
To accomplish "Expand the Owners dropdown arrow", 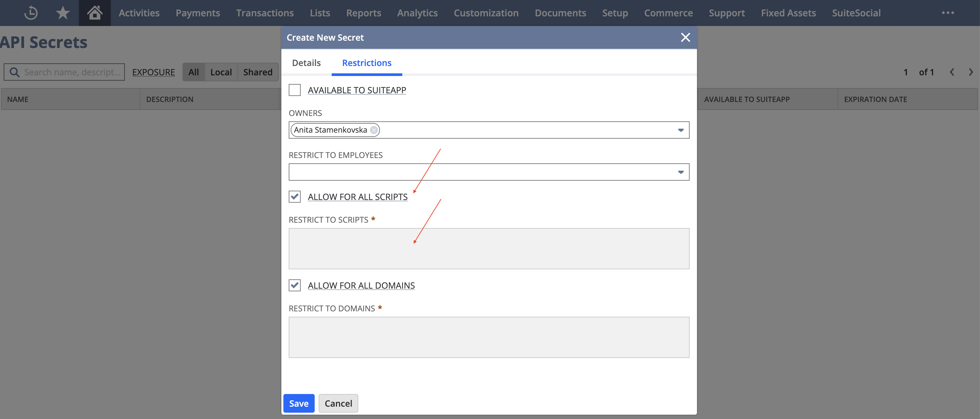I will pyautogui.click(x=681, y=130).
